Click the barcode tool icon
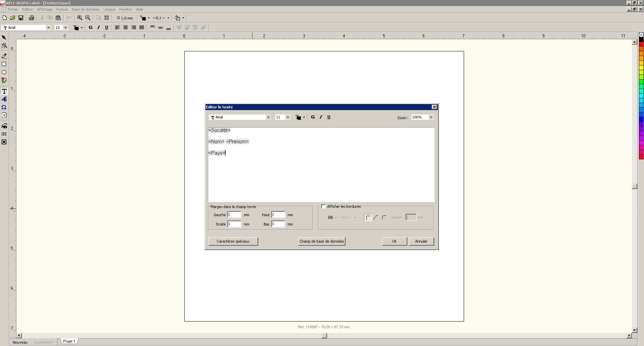Image resolution: width=644 pixels, height=346 pixels. pos(4,134)
